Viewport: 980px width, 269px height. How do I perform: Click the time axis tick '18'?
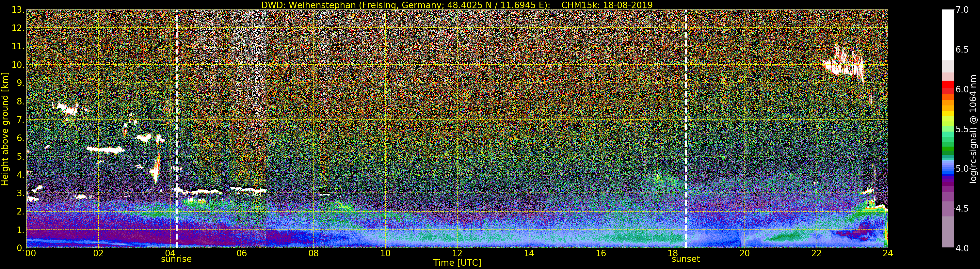click(x=673, y=253)
